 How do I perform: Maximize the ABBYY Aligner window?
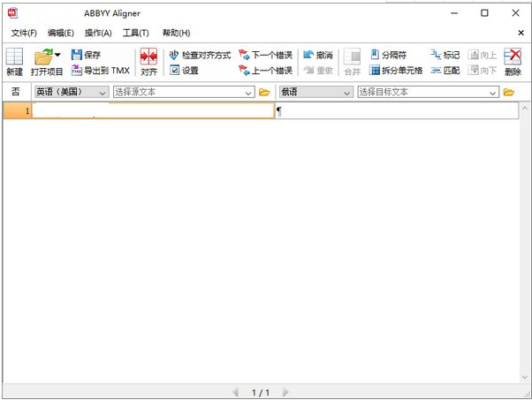484,13
